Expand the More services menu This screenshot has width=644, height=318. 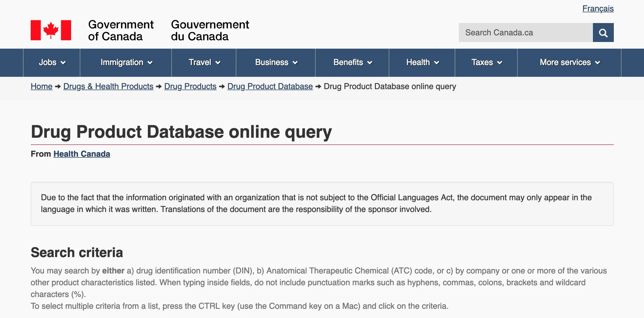pyautogui.click(x=570, y=62)
